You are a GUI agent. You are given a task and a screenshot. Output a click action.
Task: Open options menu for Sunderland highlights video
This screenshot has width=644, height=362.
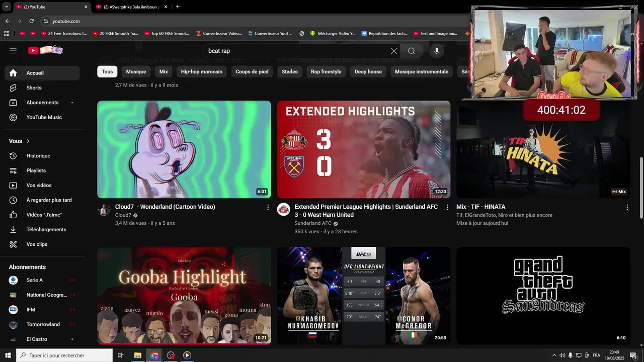pos(447,207)
